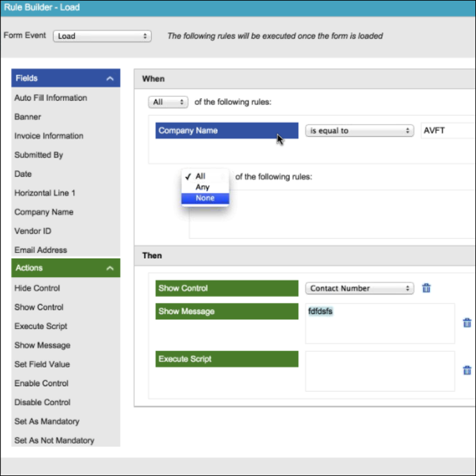The width and height of the screenshot is (476, 476).
Task: Open the Form Event dropdown arrows
Action: coord(145,36)
